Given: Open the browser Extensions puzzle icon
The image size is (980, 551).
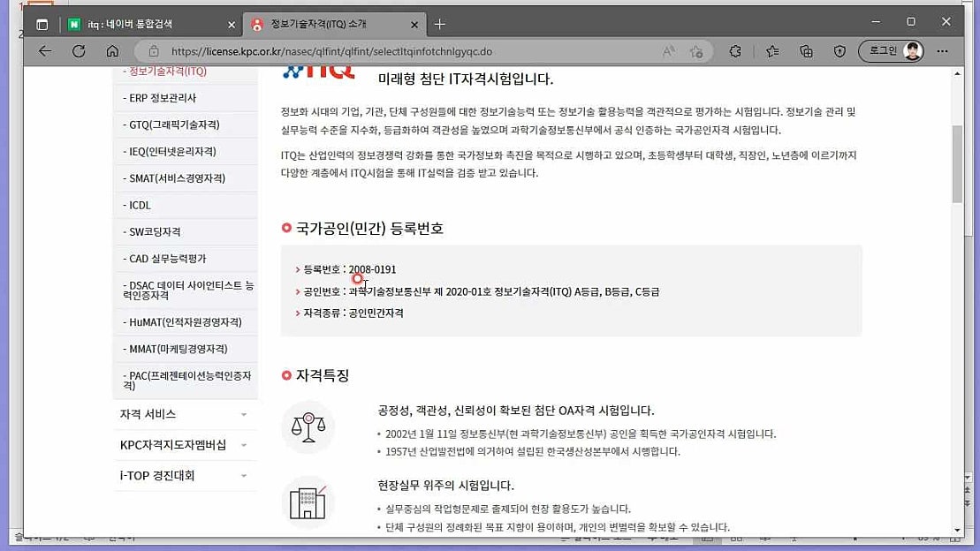Looking at the screenshot, I should pos(735,51).
